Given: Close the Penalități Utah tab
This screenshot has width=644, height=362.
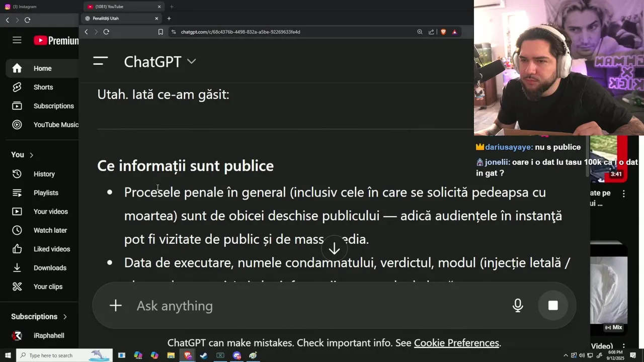Looking at the screenshot, I should [x=156, y=19].
